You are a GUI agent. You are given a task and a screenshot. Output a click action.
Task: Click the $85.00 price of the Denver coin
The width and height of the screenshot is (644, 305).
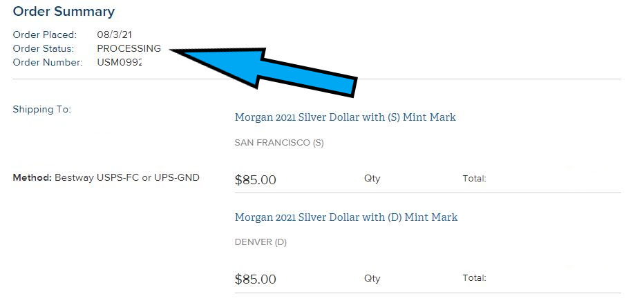click(255, 279)
